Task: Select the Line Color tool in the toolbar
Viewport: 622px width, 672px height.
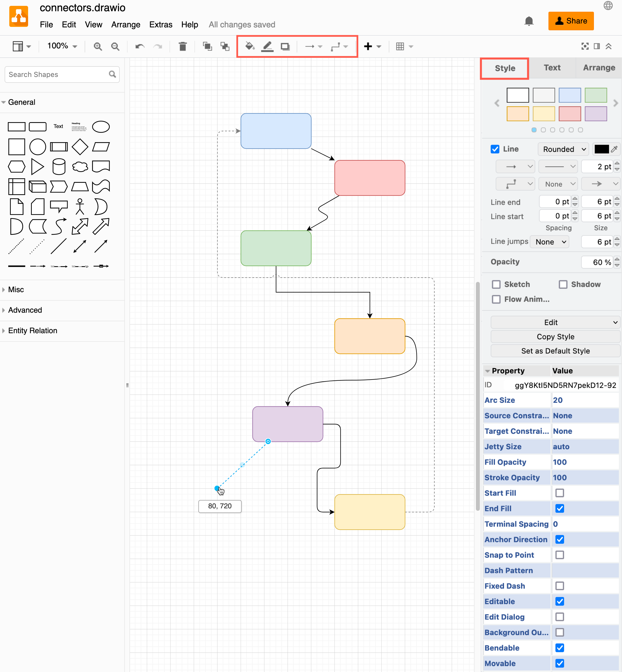Action: 267,46
